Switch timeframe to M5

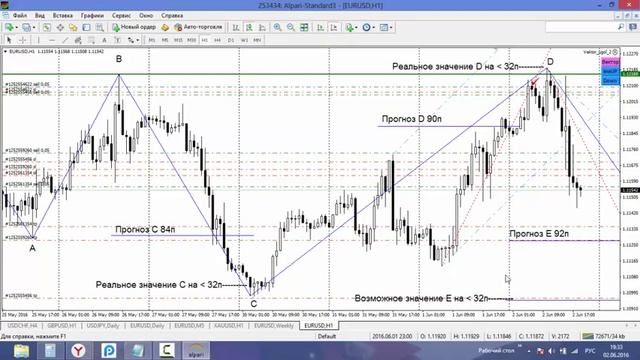[x=165, y=40]
